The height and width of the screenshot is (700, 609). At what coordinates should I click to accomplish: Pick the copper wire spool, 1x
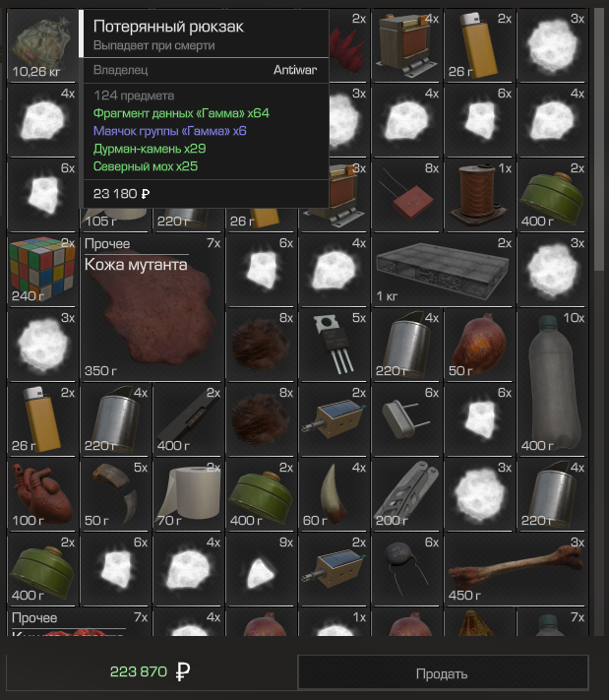pyautogui.click(x=479, y=195)
